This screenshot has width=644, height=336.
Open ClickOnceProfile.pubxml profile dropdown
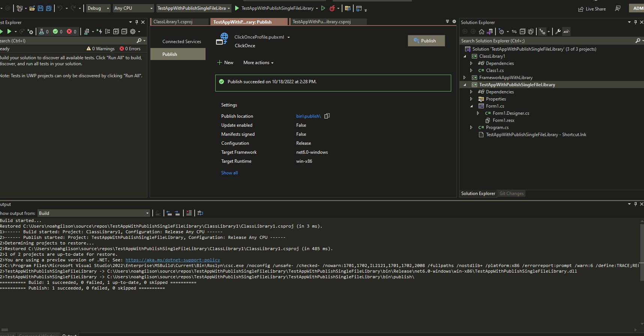pos(288,37)
